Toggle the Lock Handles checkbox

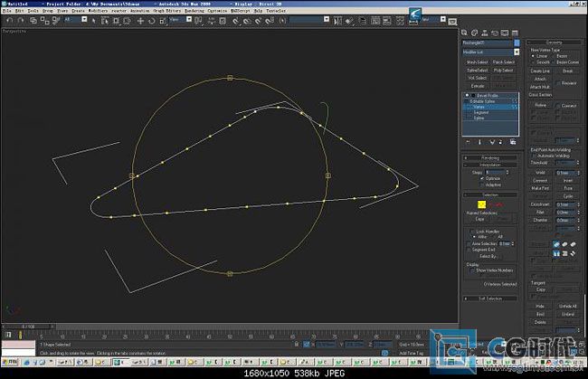(x=472, y=232)
